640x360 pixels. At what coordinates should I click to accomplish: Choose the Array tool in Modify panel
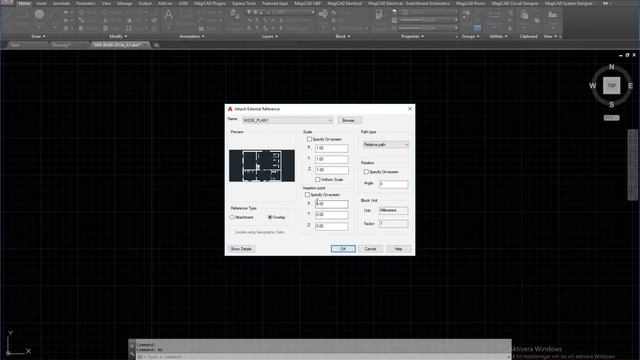click(129, 28)
